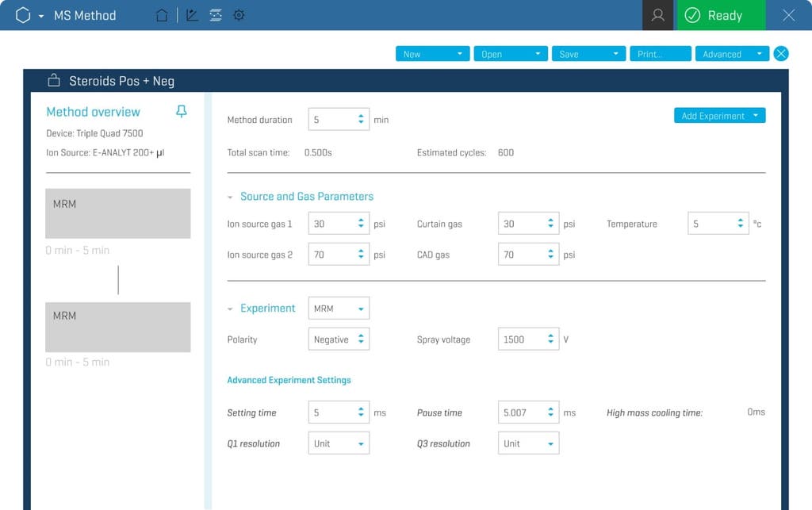Viewport: 812px width, 510px height.
Task: Switch Polarity to a different setting
Action: 339,339
